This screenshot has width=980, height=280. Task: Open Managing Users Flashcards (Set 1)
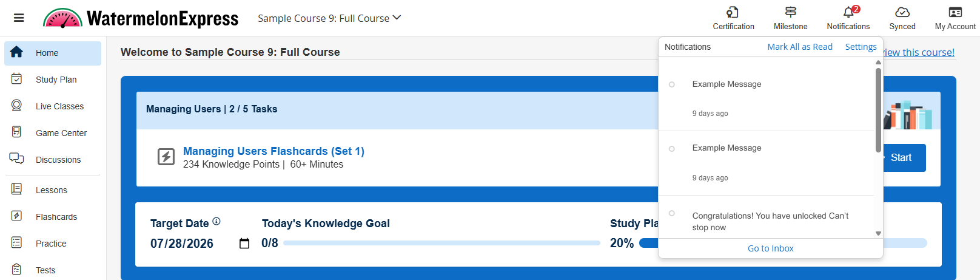(274, 151)
